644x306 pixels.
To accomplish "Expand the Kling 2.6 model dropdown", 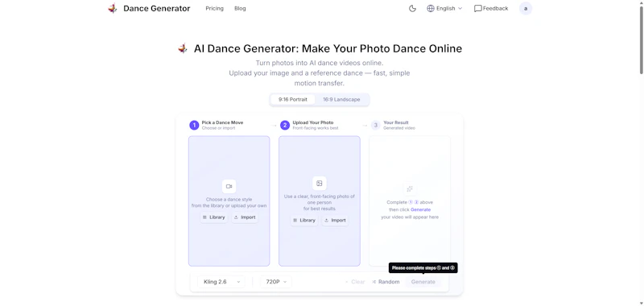I will 221,282.
